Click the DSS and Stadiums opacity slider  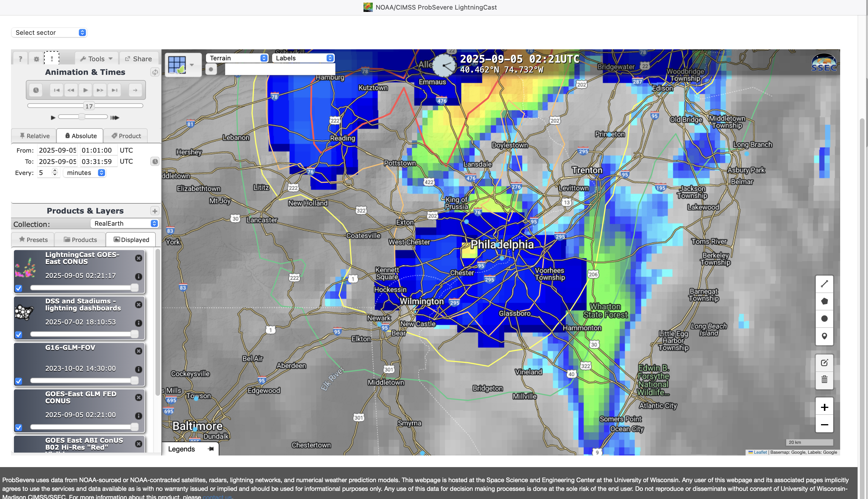(82, 334)
